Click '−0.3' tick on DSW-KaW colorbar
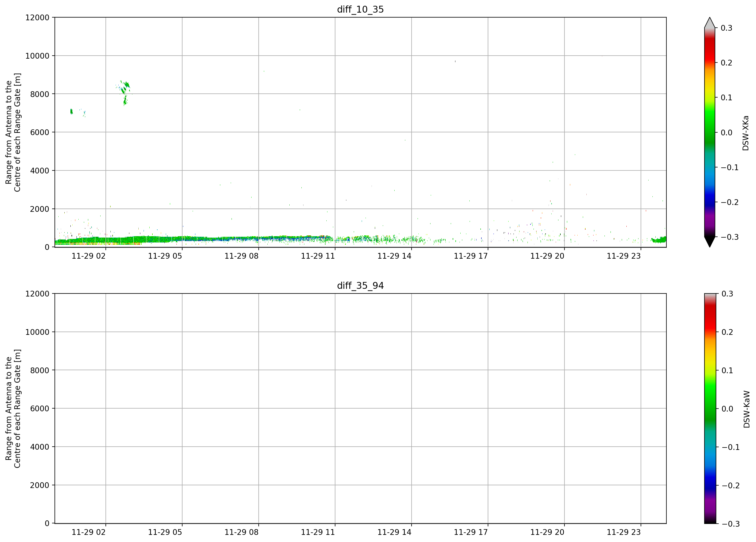The width and height of the screenshot is (756, 542). coord(731,524)
